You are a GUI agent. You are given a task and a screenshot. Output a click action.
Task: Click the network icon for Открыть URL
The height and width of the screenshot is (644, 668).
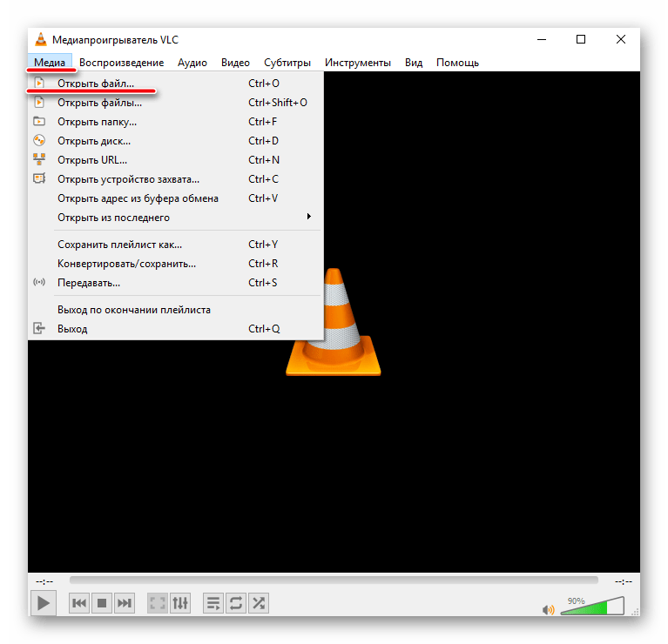39,159
